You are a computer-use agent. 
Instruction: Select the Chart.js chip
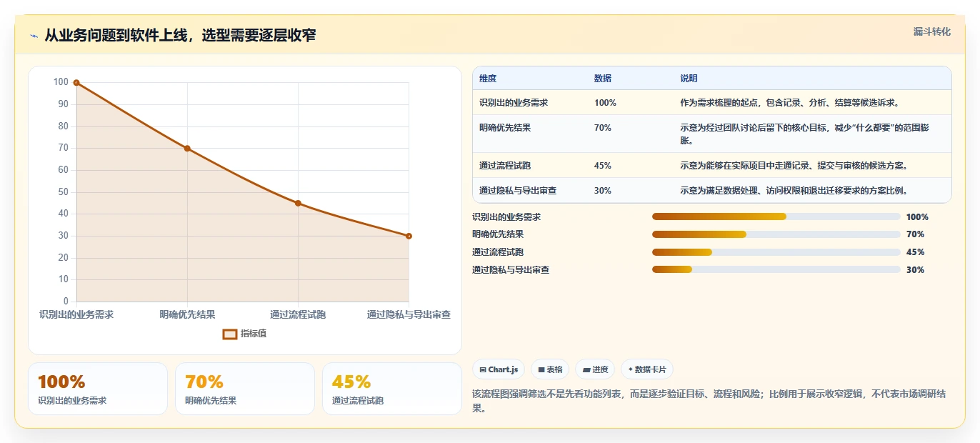[x=499, y=369]
